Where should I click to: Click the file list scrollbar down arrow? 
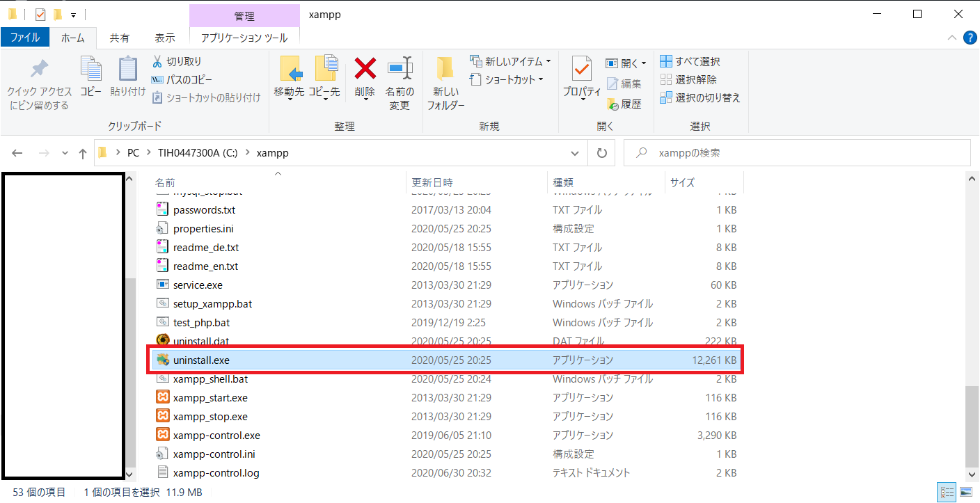pos(973,473)
